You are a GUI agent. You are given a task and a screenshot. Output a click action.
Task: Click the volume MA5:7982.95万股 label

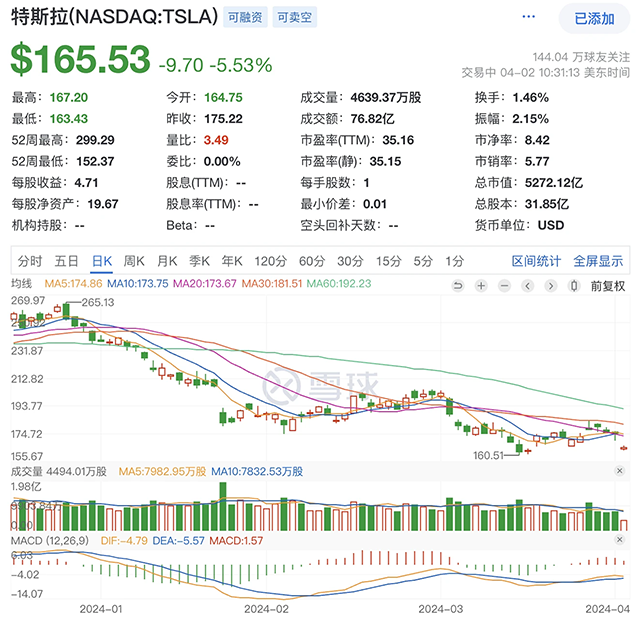pos(162,471)
